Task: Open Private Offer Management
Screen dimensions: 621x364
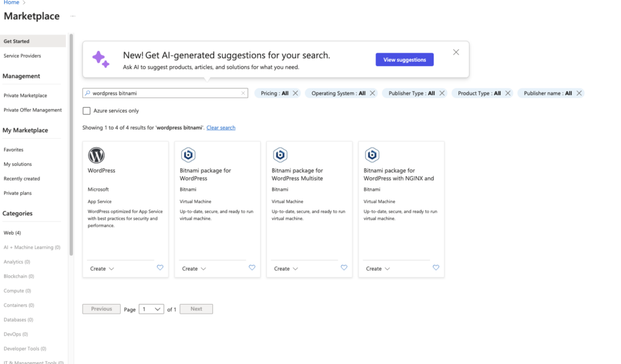Action: pos(33,110)
